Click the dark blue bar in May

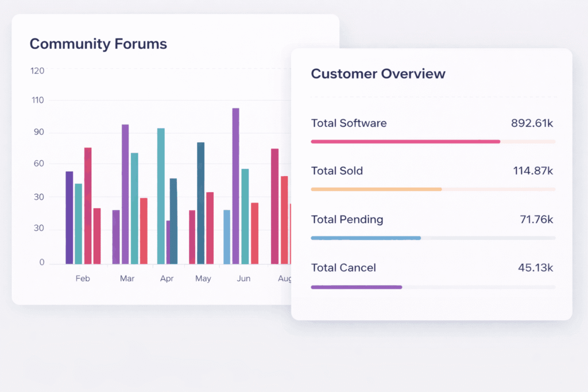pyautogui.click(x=200, y=203)
